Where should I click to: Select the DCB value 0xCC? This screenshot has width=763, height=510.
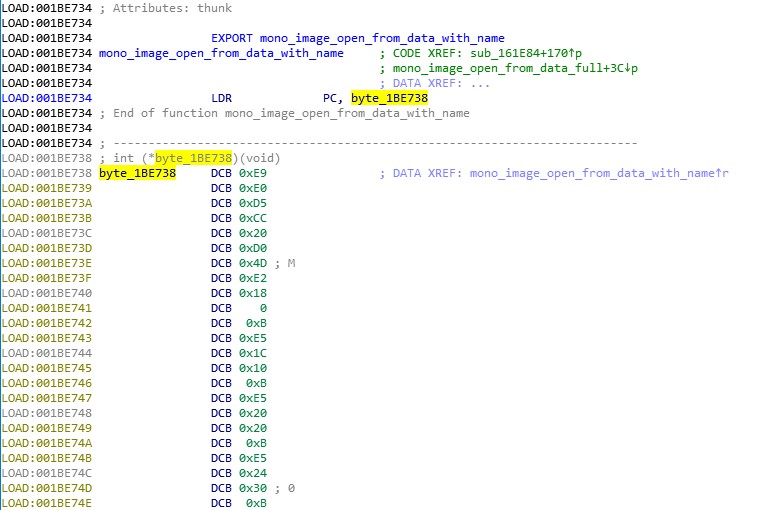(253, 219)
